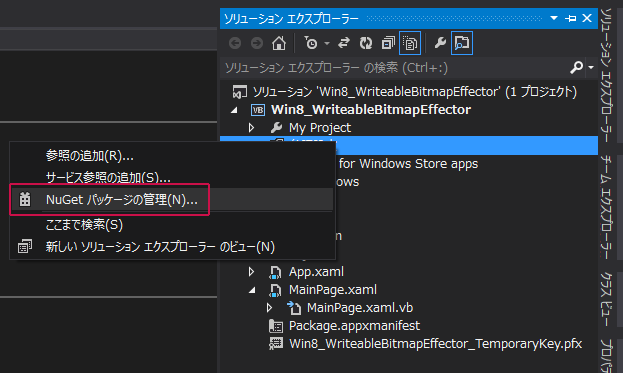Image resolution: width=623 pixels, height=373 pixels.
Task: Click the VB project icon
Action: point(258,110)
